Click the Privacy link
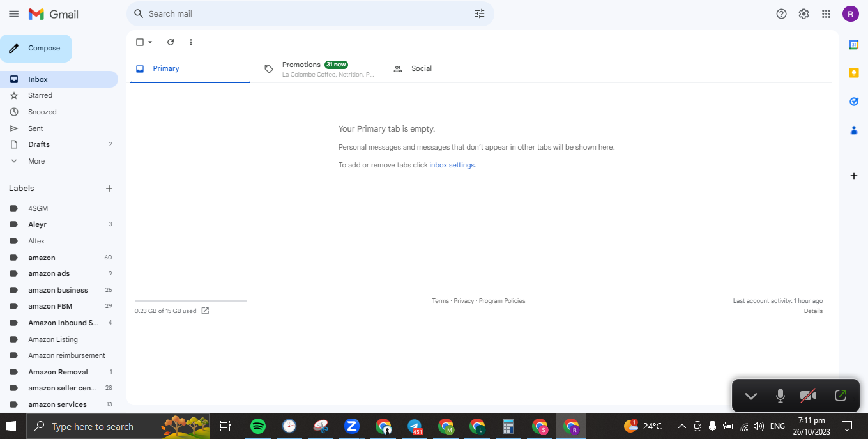 [464, 301]
